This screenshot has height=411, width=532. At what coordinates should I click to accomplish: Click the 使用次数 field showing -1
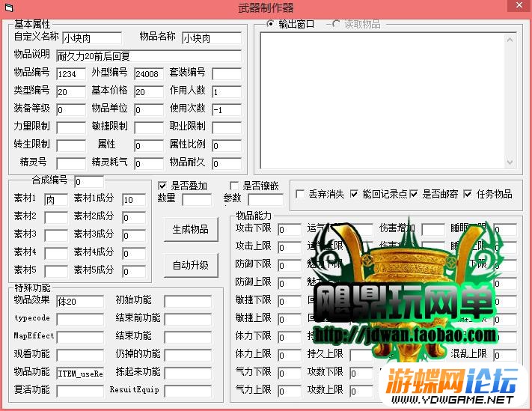coord(227,110)
